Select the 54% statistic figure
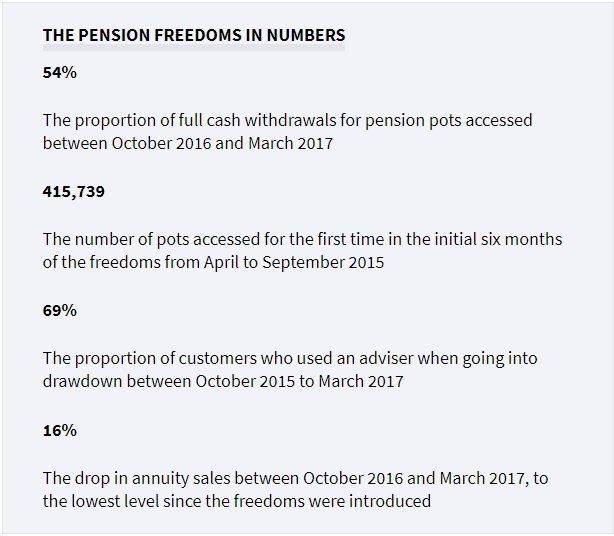The height and width of the screenshot is (536, 614). [60, 73]
